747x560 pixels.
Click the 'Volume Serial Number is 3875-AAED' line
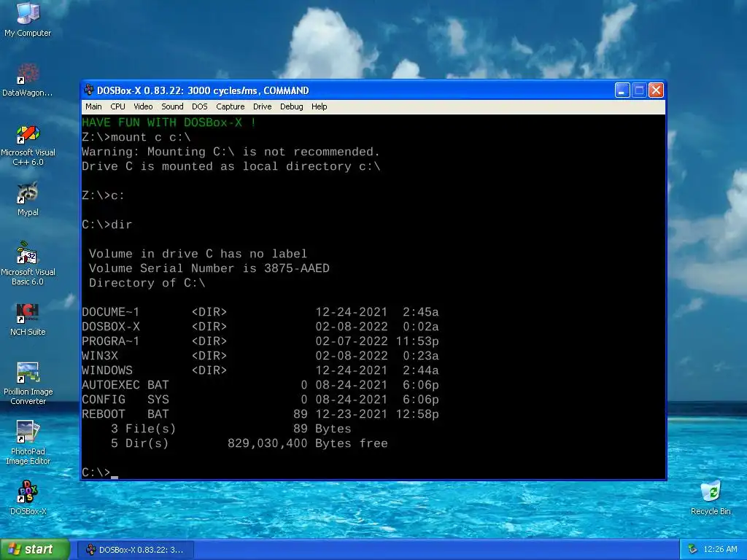tap(209, 268)
